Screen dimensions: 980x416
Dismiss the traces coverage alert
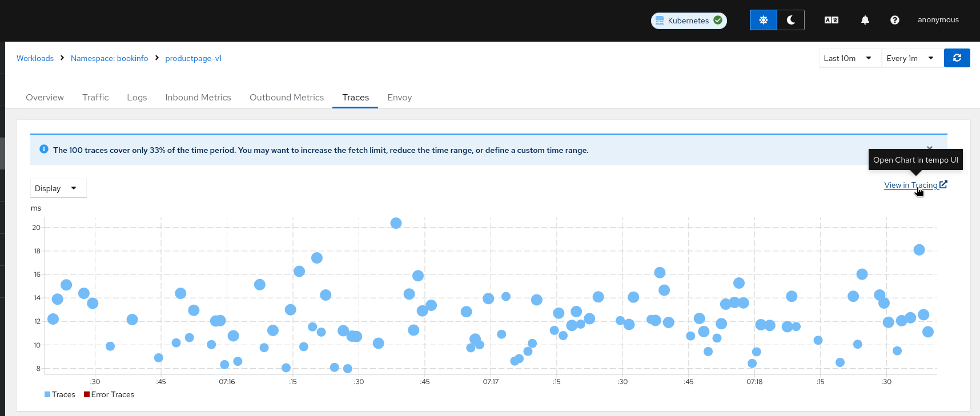930,148
